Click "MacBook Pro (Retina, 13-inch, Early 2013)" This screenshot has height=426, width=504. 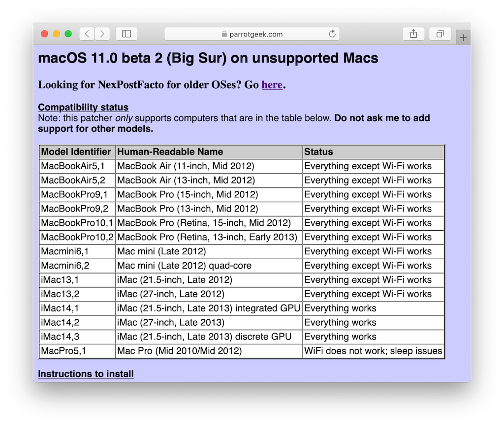(x=209, y=237)
